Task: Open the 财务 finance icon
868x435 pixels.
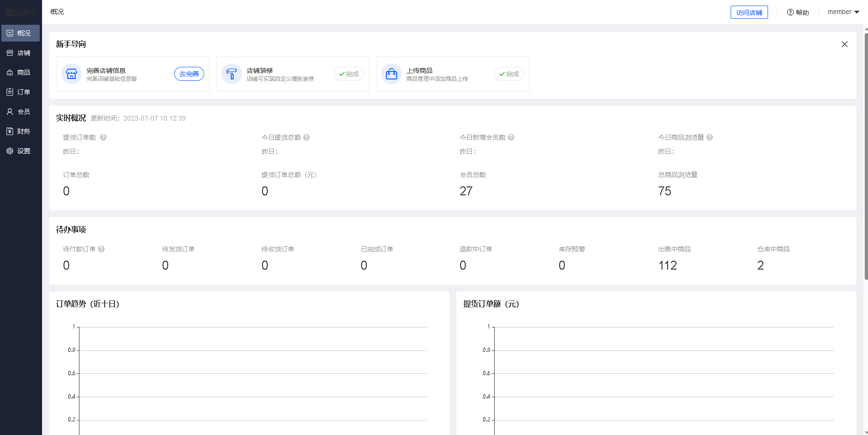Action: 10,131
